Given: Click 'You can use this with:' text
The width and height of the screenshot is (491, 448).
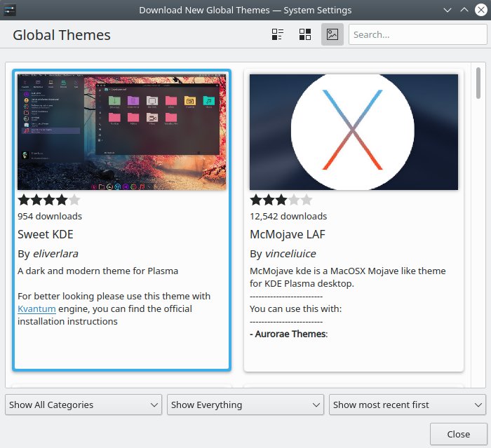Looking at the screenshot, I should click(295, 309).
